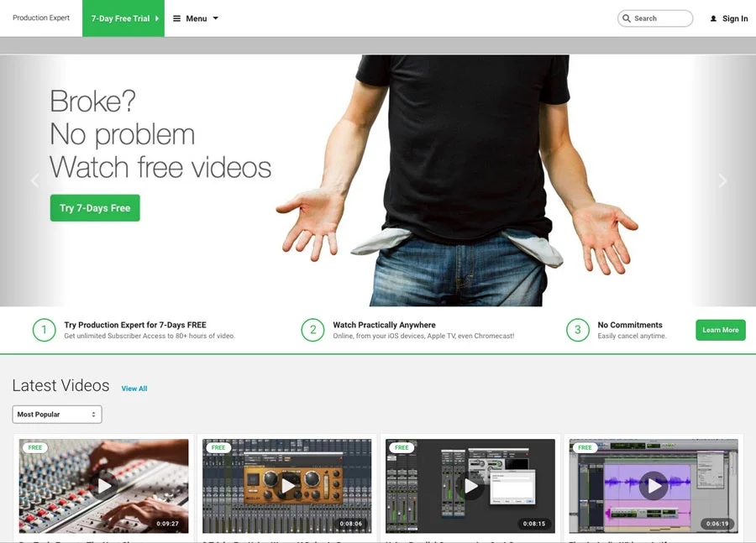756x543 pixels.
Task: Click 'Broke? No problem' banner headline
Action: pos(160,134)
